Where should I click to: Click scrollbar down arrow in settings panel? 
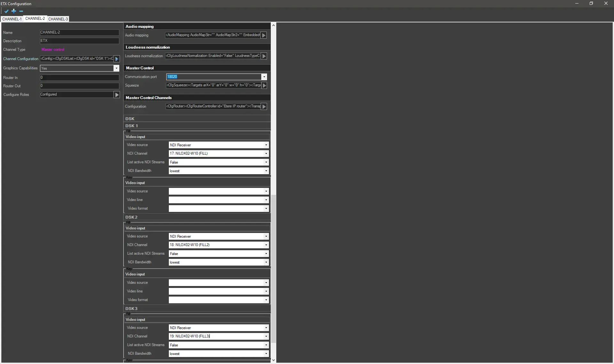(273, 360)
